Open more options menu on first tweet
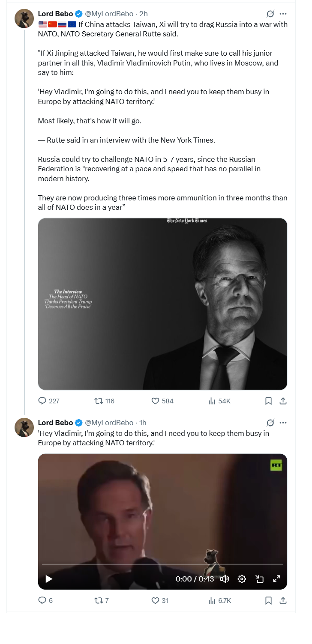The image size is (312, 644). point(283,14)
